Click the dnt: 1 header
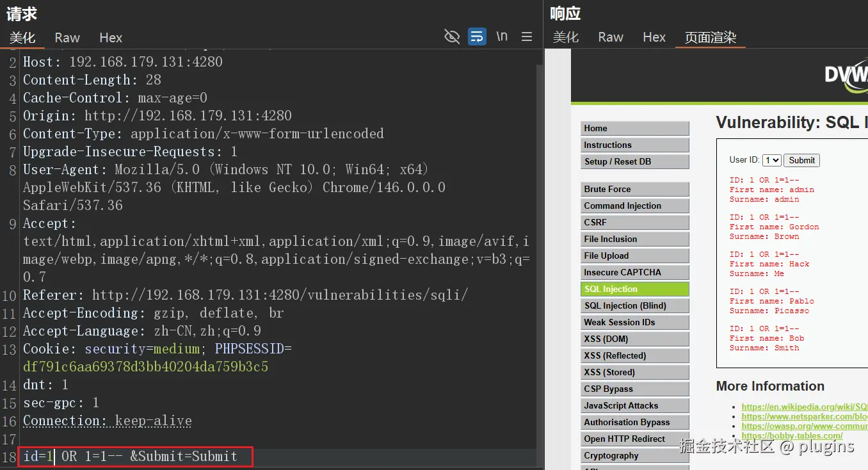The width and height of the screenshot is (868, 470). coord(45,385)
